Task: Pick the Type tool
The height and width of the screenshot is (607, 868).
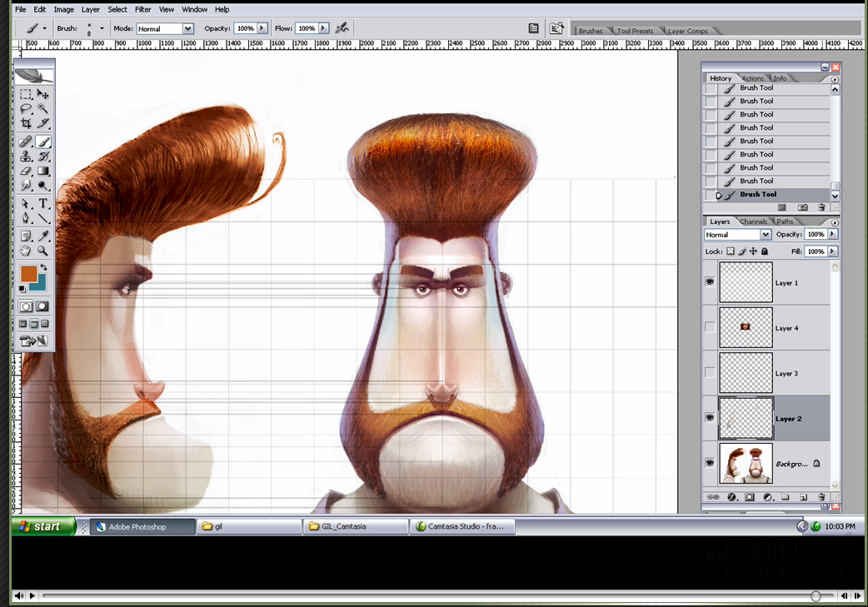Action: (x=42, y=202)
